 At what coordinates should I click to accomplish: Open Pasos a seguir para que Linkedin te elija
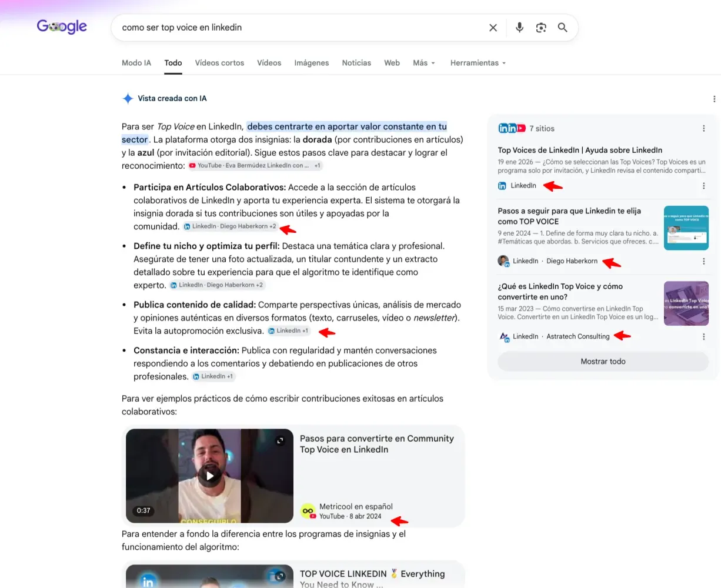coord(569,216)
